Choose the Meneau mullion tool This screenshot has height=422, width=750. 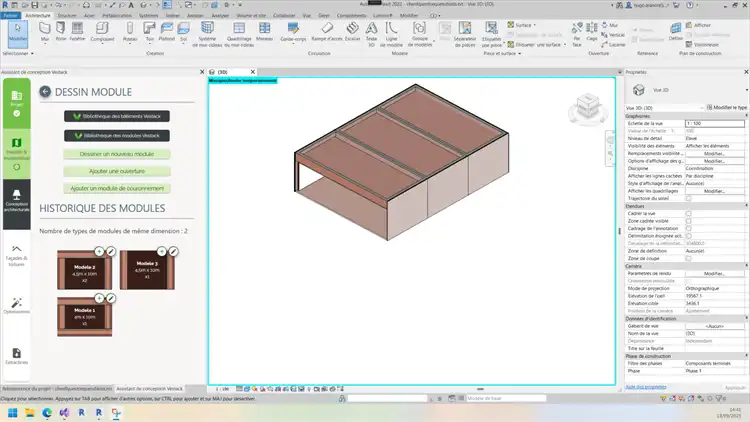265,32
